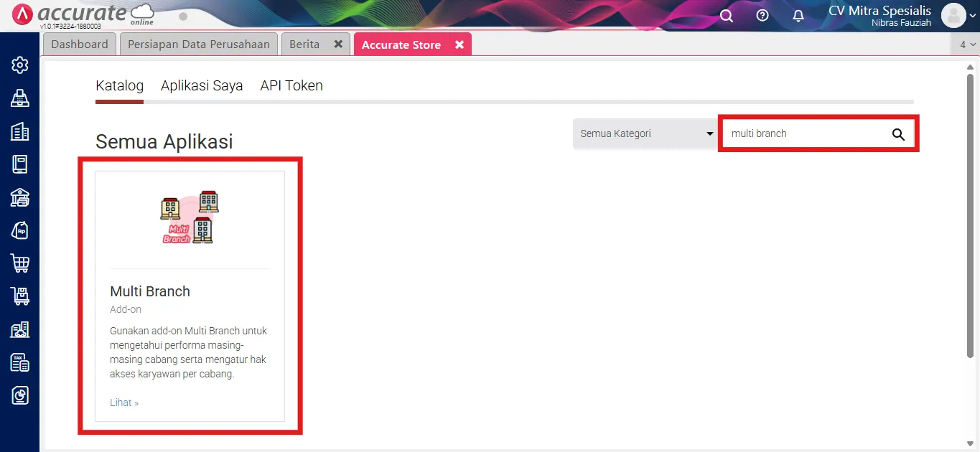Open the tax calculator sidebar icon
Viewport: 980px width, 452px height.
pyautogui.click(x=20, y=362)
